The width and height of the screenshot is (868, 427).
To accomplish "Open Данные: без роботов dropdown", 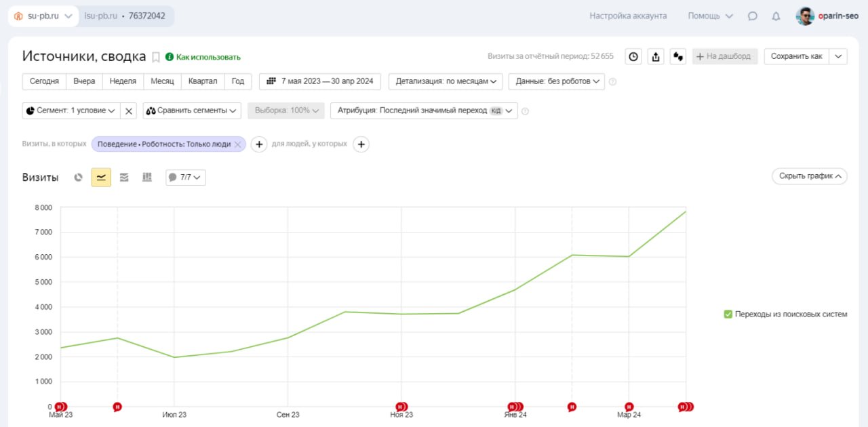I will coord(556,81).
